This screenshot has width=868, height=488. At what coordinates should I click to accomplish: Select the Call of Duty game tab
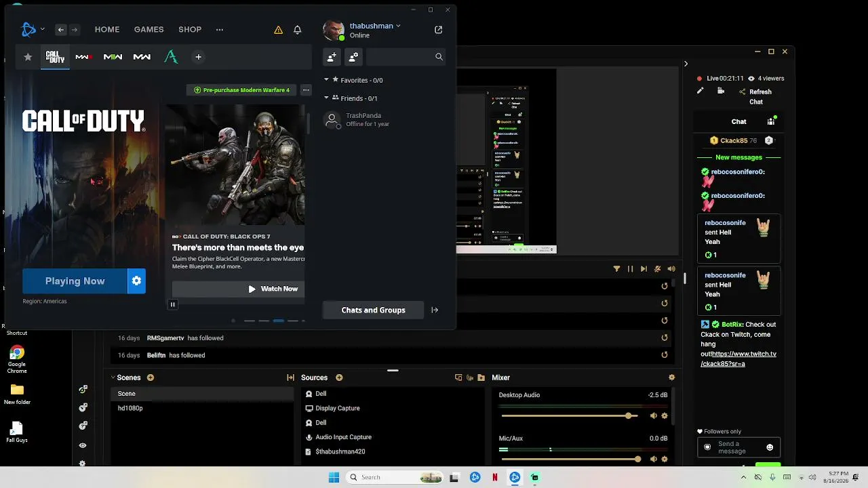[55, 57]
